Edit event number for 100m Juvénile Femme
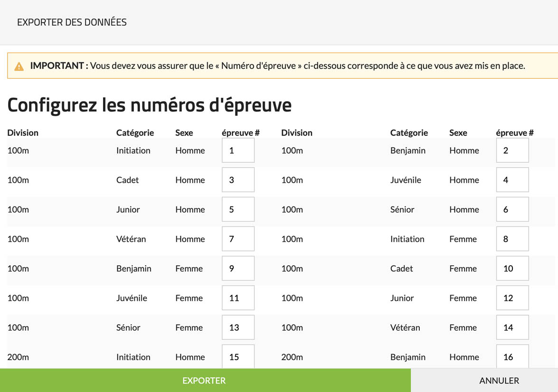This screenshot has height=392, width=558. [x=238, y=298]
